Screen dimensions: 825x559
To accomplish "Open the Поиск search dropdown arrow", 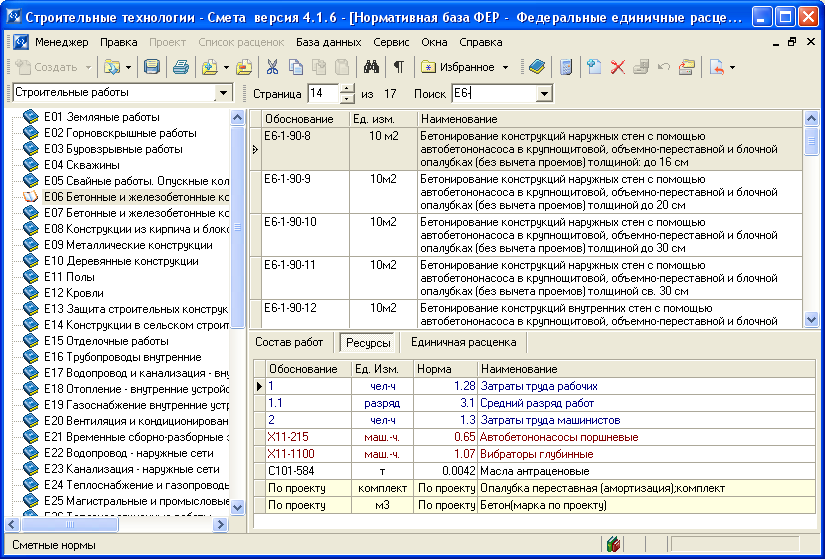I will click(x=544, y=94).
